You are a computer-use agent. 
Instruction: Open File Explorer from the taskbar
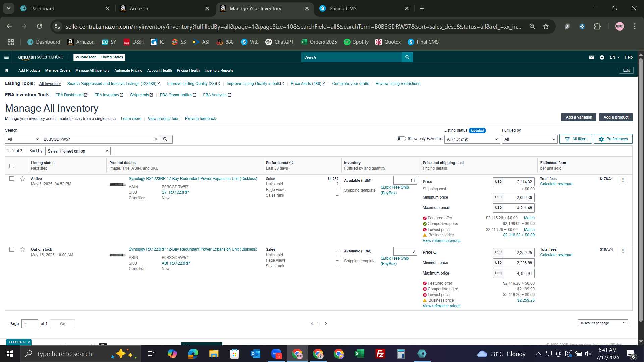click(x=214, y=354)
